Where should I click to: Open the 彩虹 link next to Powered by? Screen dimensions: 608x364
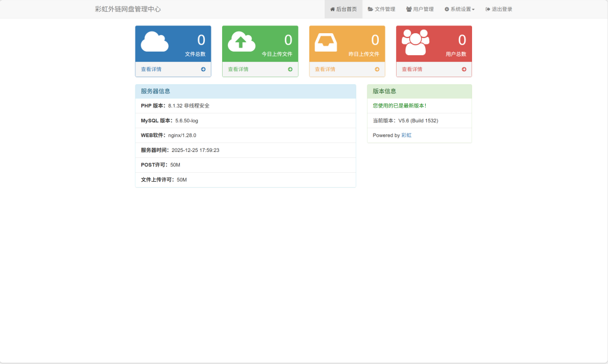[x=406, y=135]
